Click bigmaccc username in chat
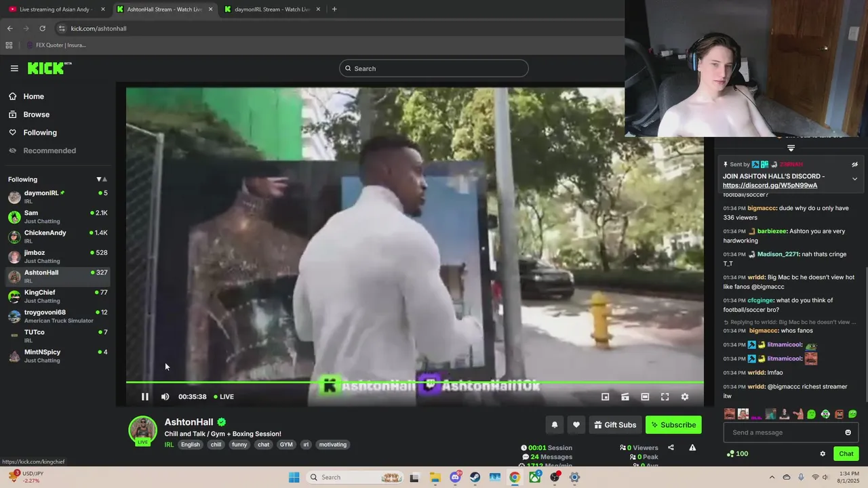Viewport: 868px width, 488px height. pyautogui.click(x=762, y=209)
